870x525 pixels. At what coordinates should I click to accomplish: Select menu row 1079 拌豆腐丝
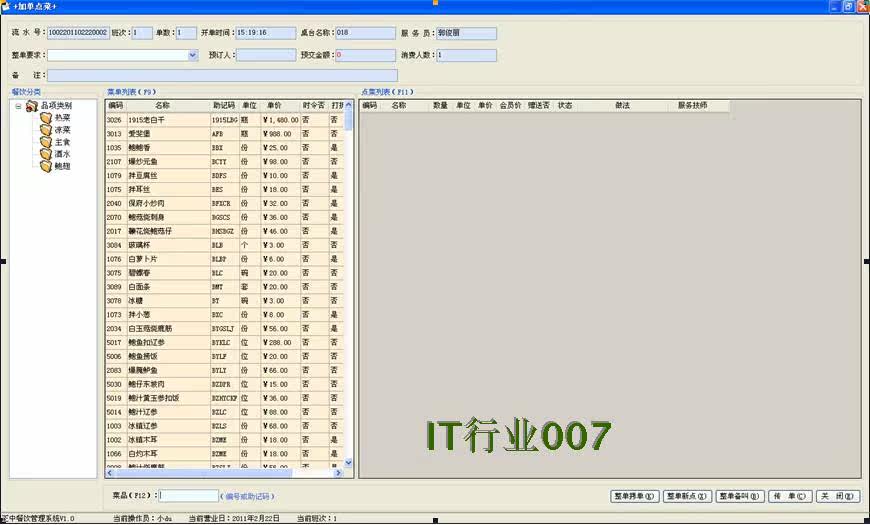(x=225, y=175)
